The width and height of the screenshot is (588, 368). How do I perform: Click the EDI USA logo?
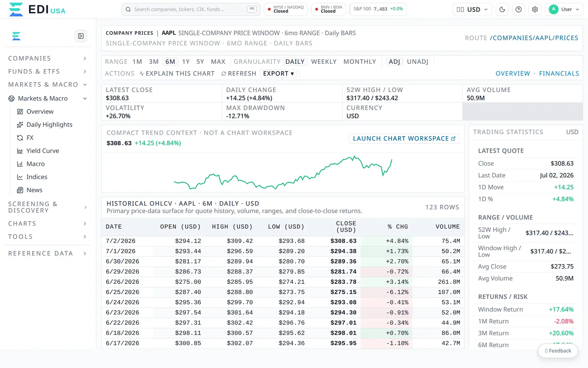click(x=37, y=9)
